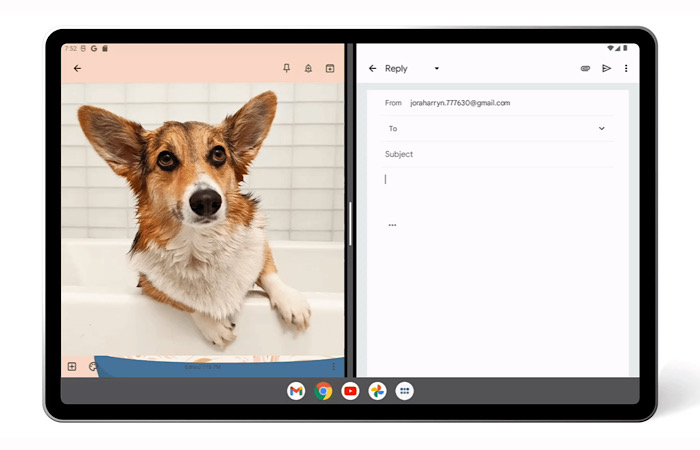Attach a file with the paperclip icon
The height and width of the screenshot is (450, 700).
585,68
